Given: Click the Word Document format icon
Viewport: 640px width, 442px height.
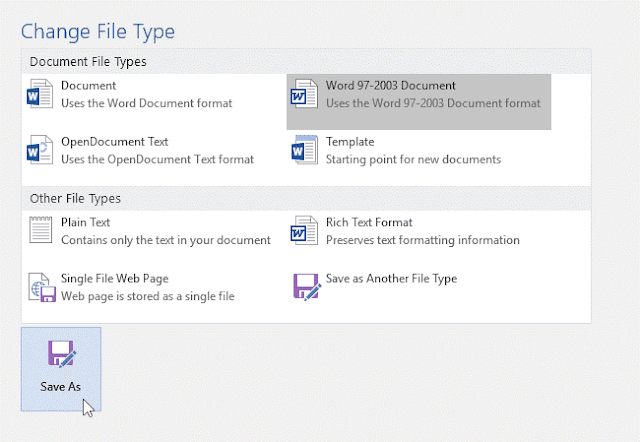Looking at the screenshot, I should (x=40, y=94).
